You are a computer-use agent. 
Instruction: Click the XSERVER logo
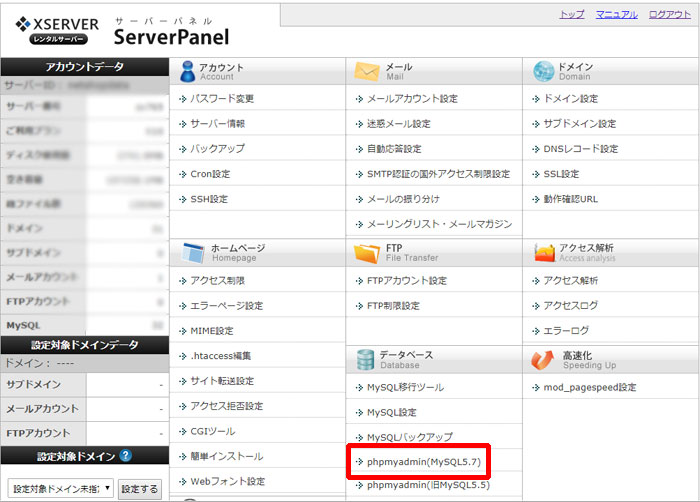(57, 30)
